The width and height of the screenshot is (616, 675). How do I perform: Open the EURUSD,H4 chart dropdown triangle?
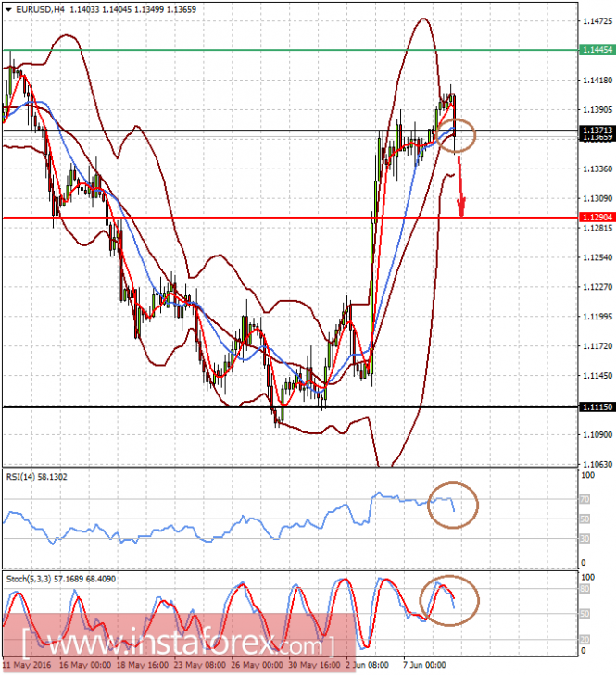[8, 9]
